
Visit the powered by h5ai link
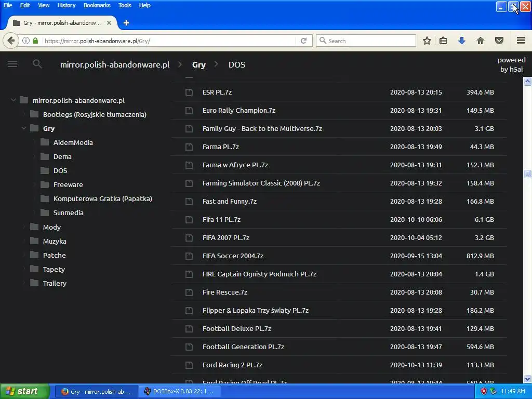511,64
